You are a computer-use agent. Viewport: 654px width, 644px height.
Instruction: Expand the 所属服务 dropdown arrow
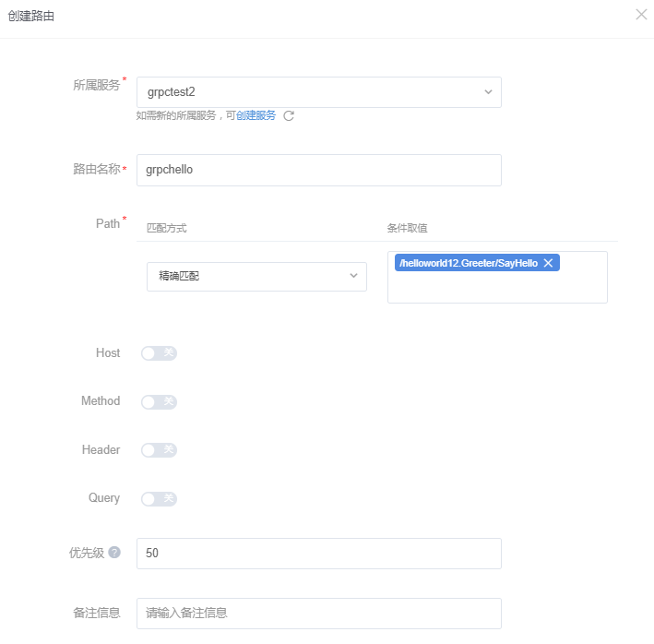[x=488, y=92]
